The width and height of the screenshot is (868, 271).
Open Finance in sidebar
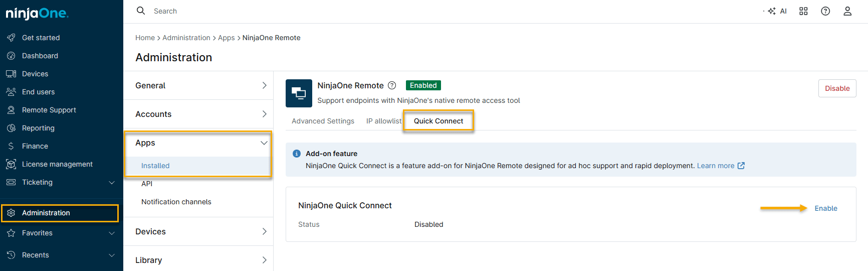pyautogui.click(x=35, y=146)
